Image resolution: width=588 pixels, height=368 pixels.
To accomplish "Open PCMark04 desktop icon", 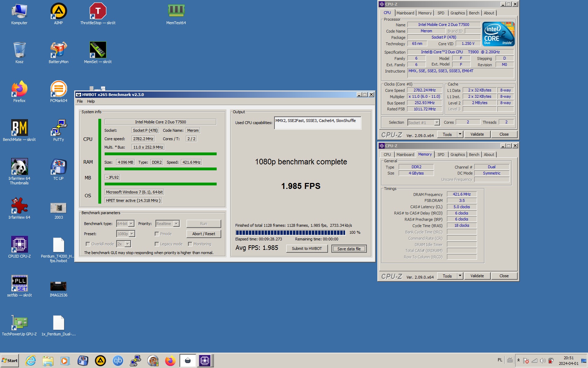I will point(58,92).
